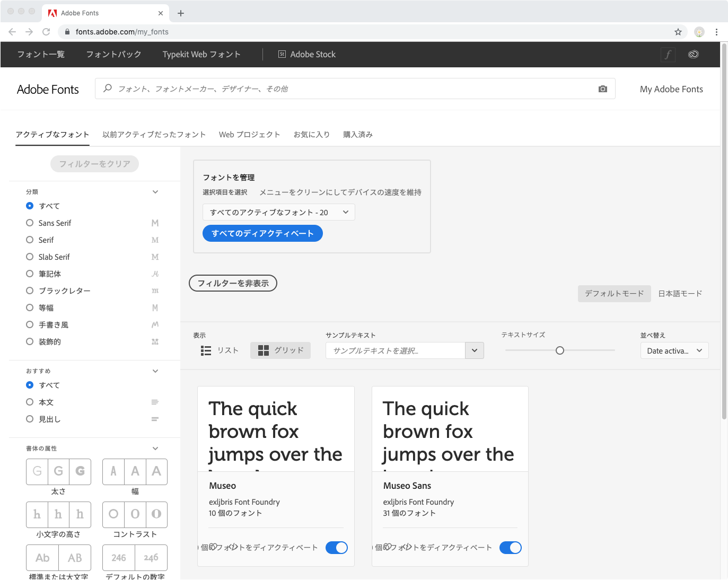Select the all caps 'AB' attribute
Screen dimensions: 728x580
[x=75, y=558]
